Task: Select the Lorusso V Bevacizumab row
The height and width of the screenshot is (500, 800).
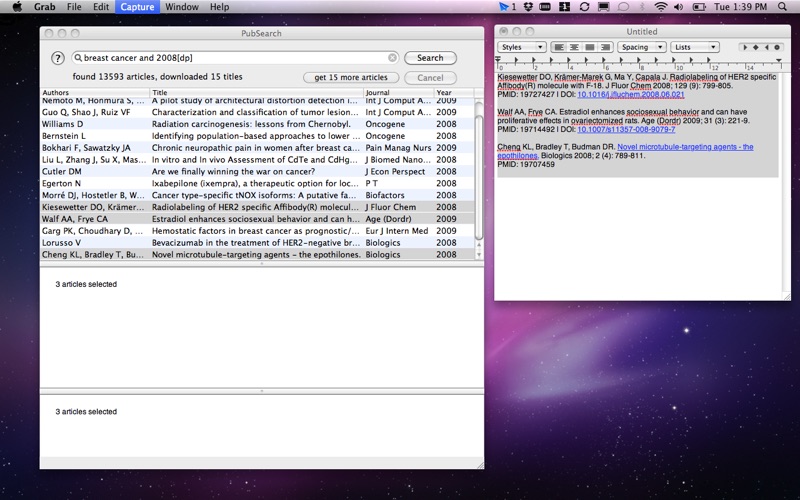Action: [x=257, y=242]
